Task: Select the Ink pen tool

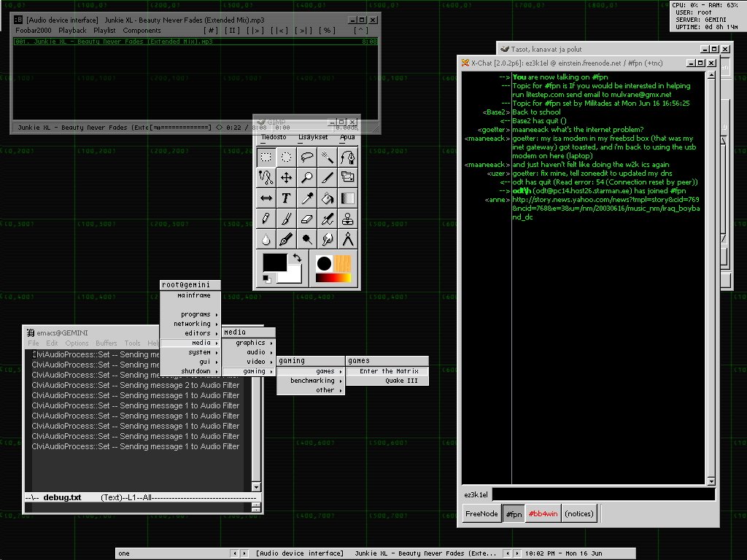Action: [286, 239]
